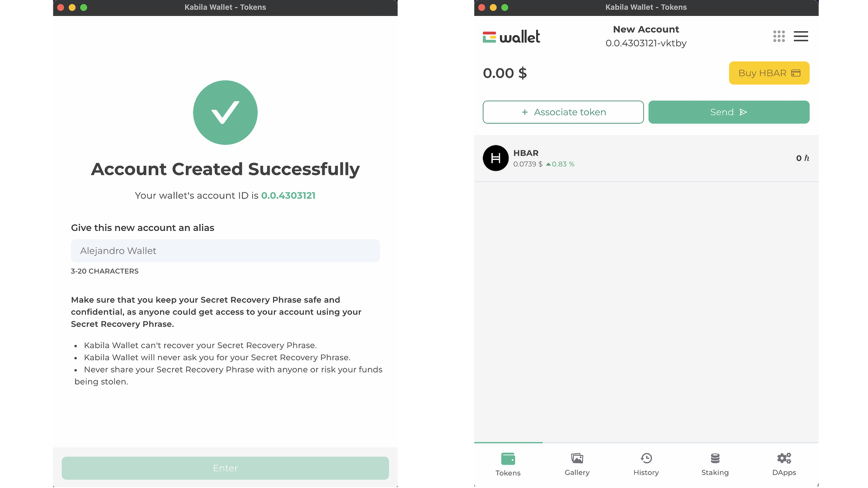Click the HBAR token logo icon
Screen dimensions: 868x488
(495, 158)
